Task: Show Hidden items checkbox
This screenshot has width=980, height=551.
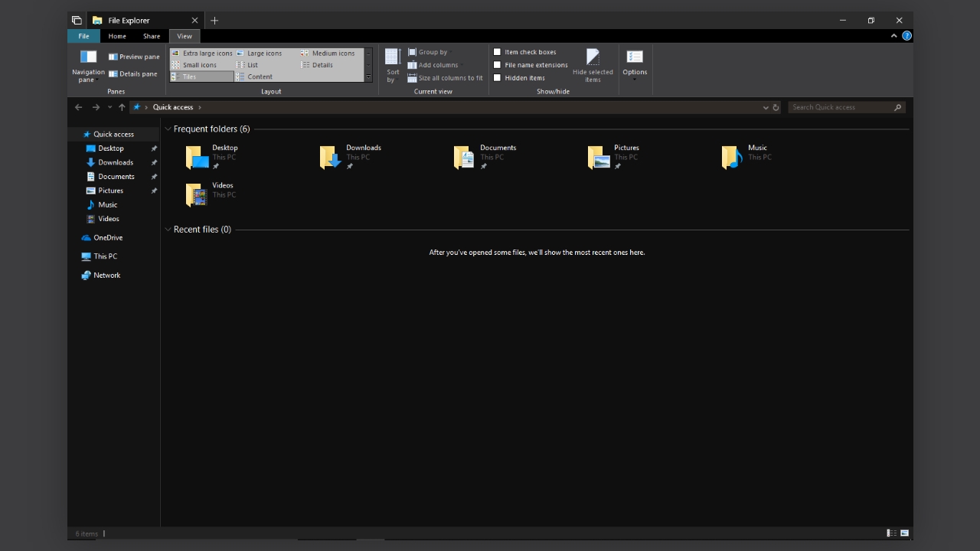Action: [498, 78]
